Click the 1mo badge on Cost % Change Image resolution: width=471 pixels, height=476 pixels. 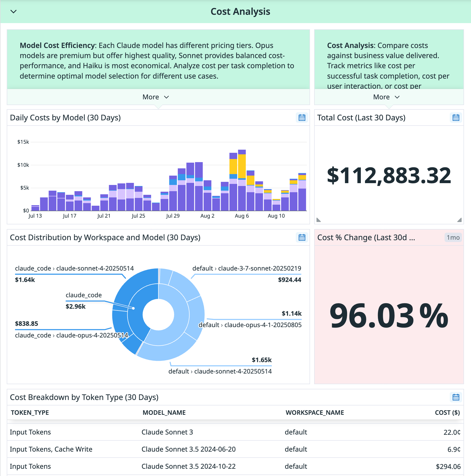(x=453, y=237)
